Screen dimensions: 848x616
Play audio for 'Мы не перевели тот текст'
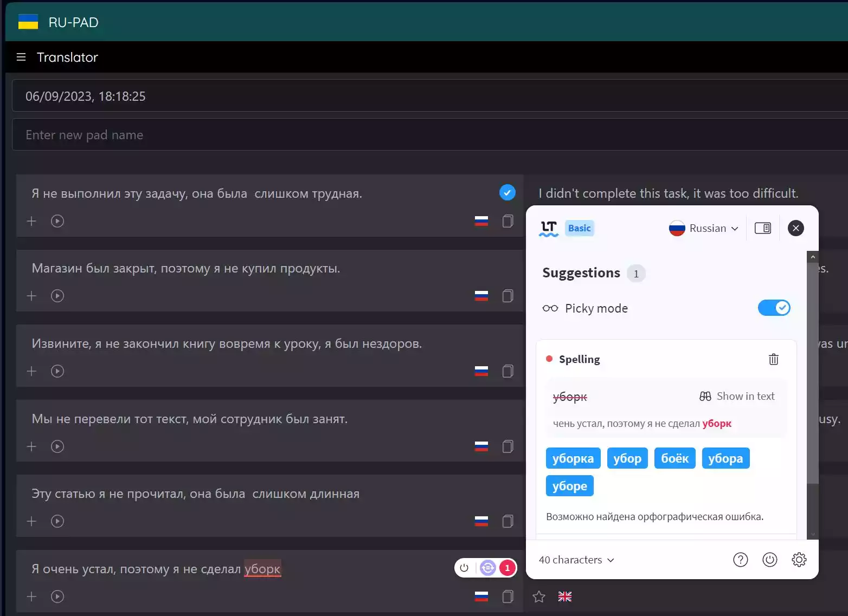tap(57, 446)
